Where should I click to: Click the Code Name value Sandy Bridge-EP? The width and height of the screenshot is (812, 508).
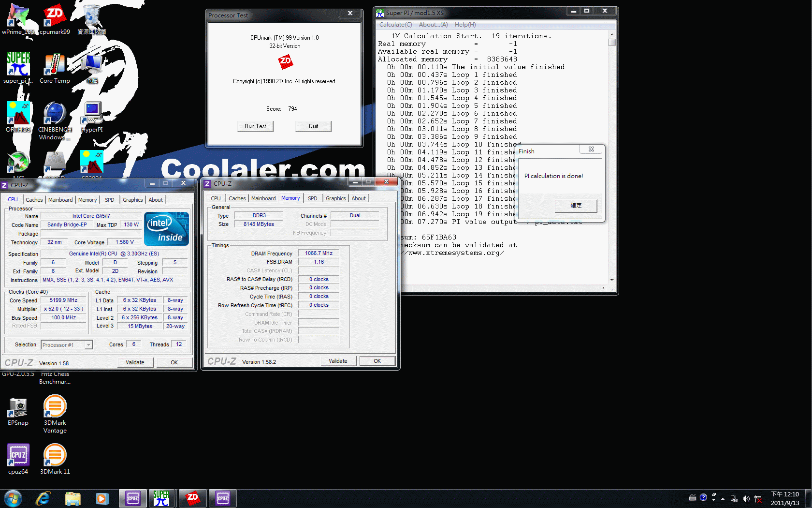coord(67,225)
